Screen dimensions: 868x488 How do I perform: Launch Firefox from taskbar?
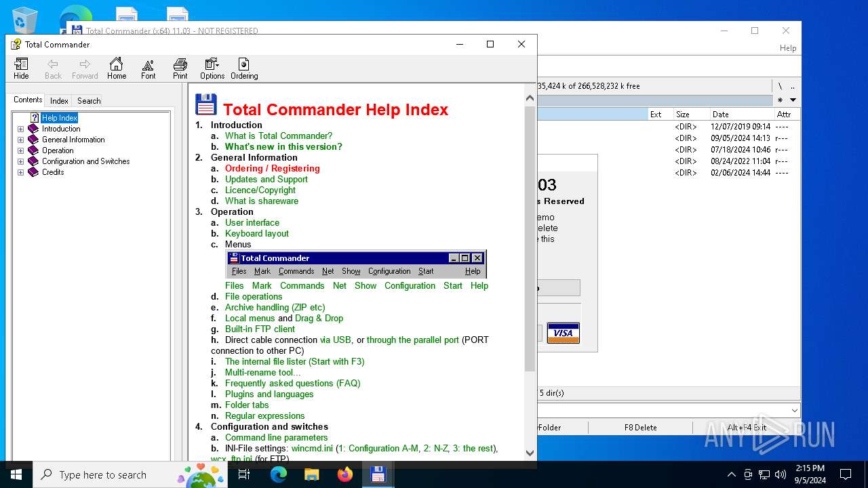[344, 474]
